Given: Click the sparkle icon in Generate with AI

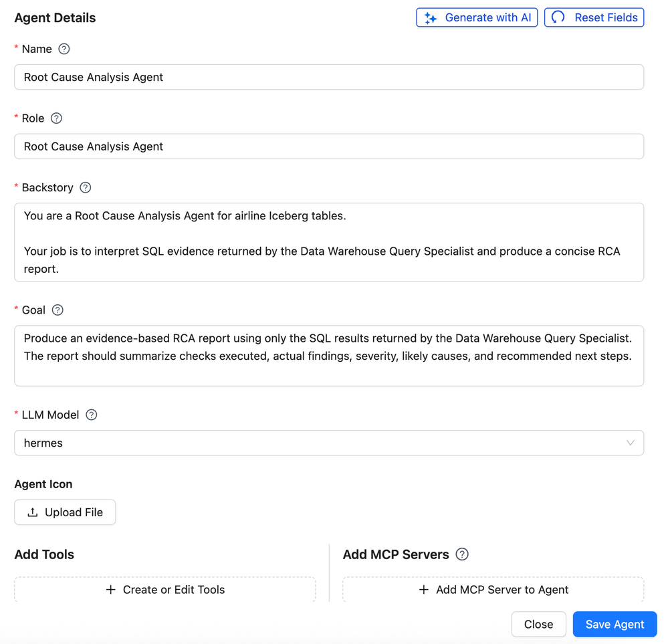Looking at the screenshot, I should pos(430,18).
